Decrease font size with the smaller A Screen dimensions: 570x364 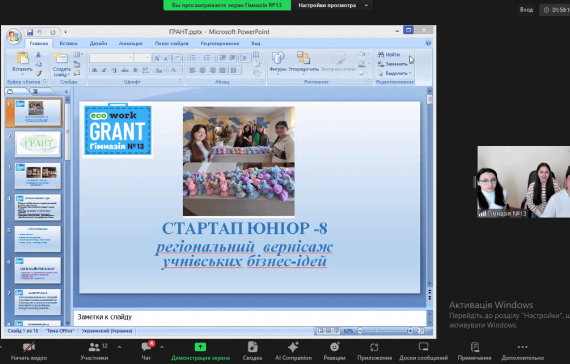166,58
